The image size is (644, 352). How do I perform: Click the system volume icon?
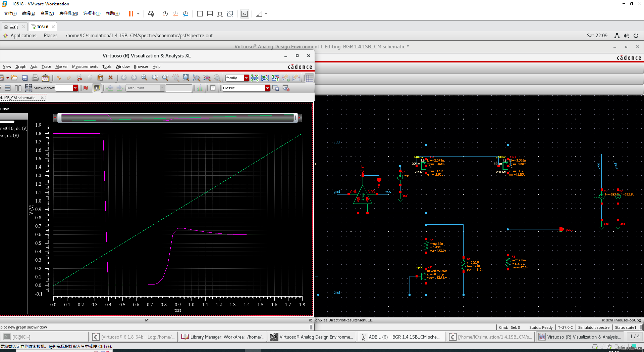626,36
